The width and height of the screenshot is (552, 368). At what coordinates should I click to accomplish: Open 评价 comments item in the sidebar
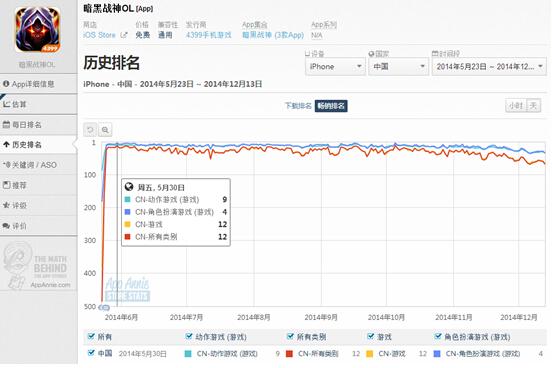pyautogui.click(x=15, y=226)
